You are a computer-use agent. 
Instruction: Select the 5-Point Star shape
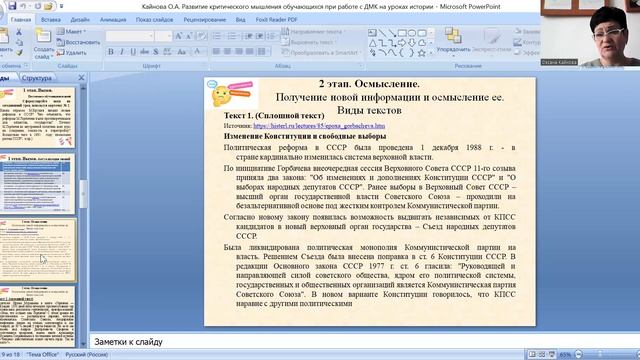point(422,53)
